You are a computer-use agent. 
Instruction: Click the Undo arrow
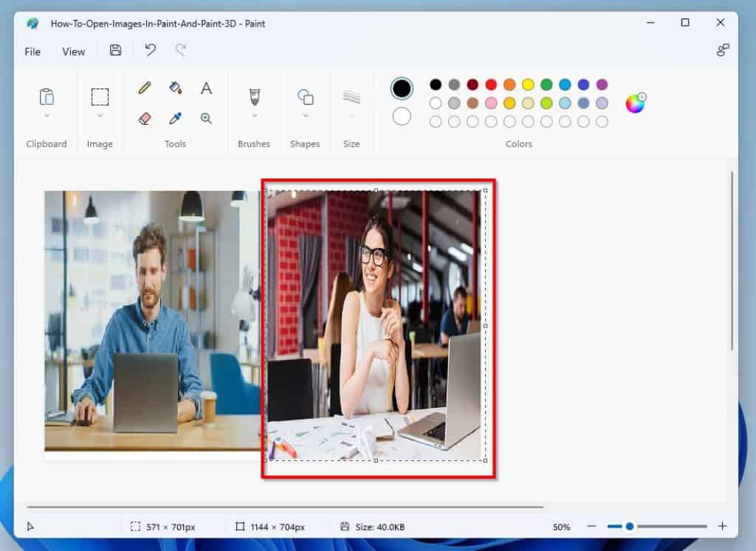click(x=151, y=50)
